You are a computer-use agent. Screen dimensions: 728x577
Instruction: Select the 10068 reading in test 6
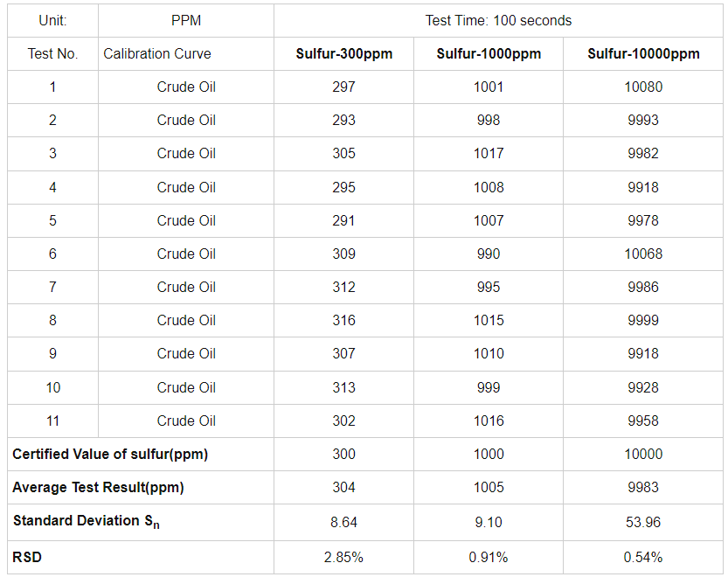click(x=644, y=254)
